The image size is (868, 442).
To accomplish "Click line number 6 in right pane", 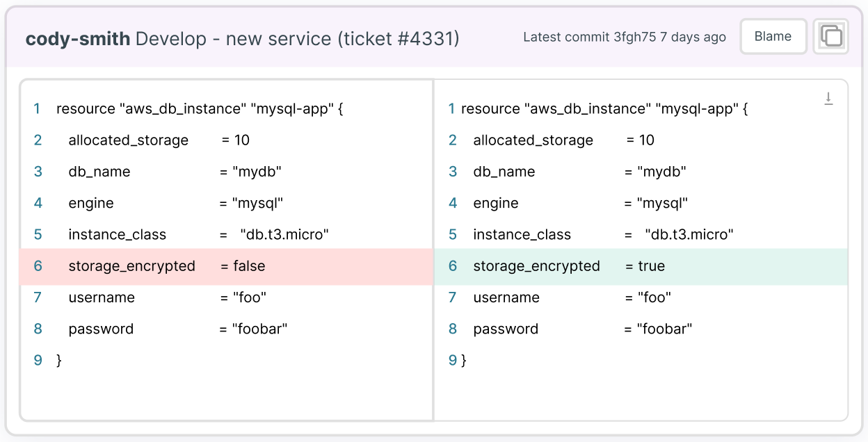I will coord(453,266).
